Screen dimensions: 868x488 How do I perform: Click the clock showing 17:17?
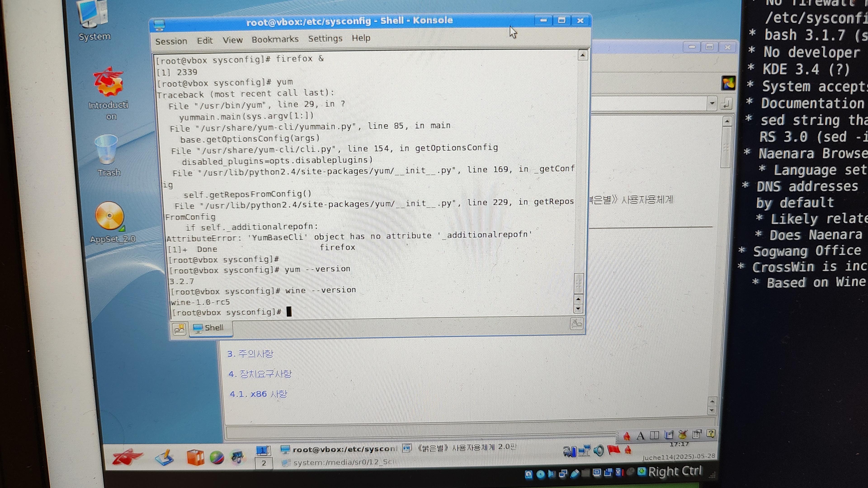[679, 445]
